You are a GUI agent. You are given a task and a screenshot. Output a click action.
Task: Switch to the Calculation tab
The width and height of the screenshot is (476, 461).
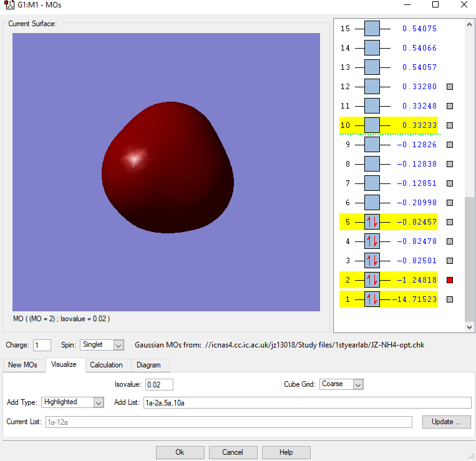point(106,365)
